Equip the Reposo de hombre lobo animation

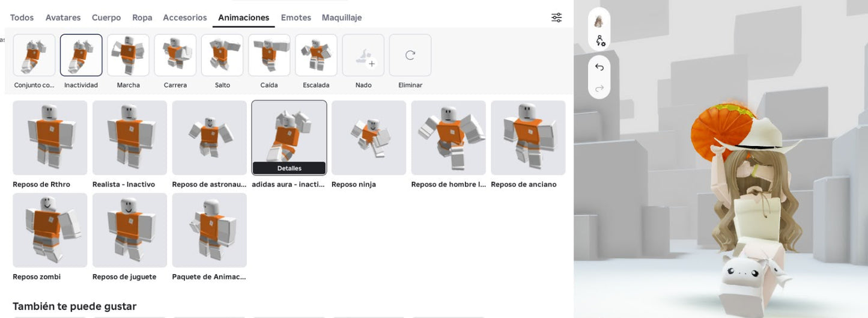tap(449, 138)
